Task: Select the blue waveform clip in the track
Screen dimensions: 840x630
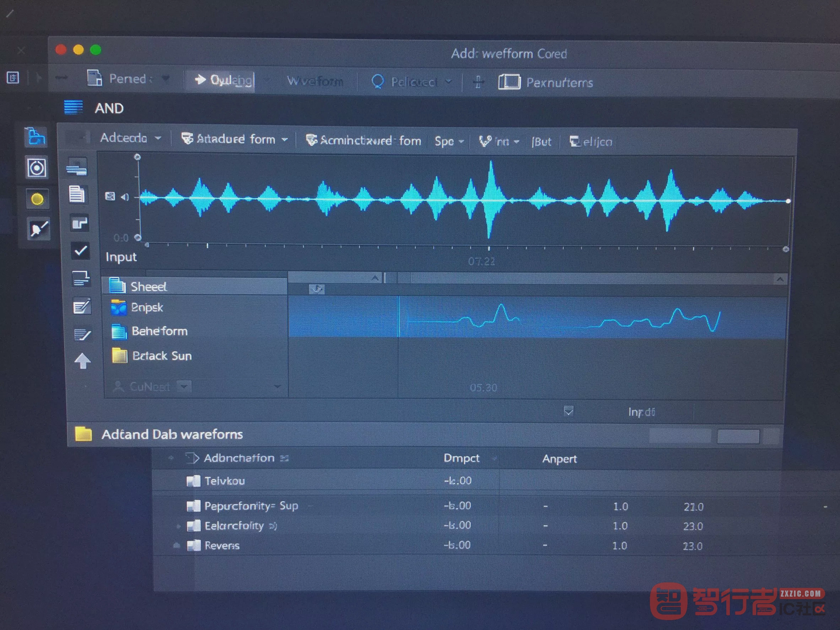Action: tap(537, 317)
